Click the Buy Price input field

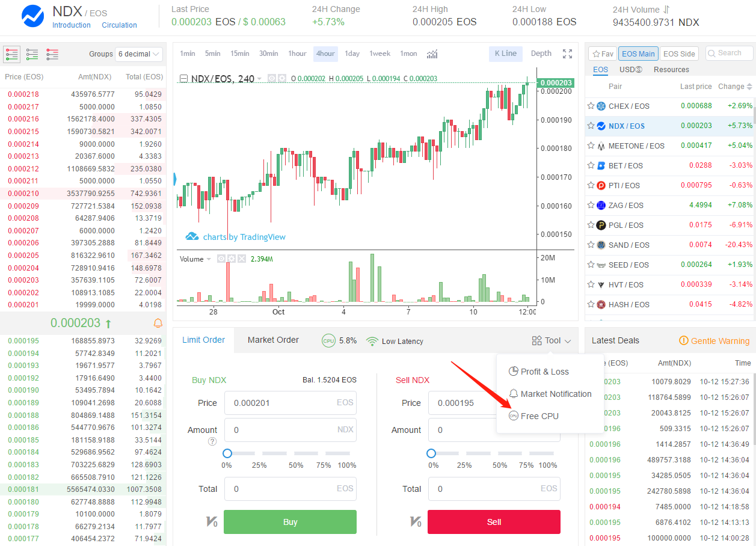[290, 403]
